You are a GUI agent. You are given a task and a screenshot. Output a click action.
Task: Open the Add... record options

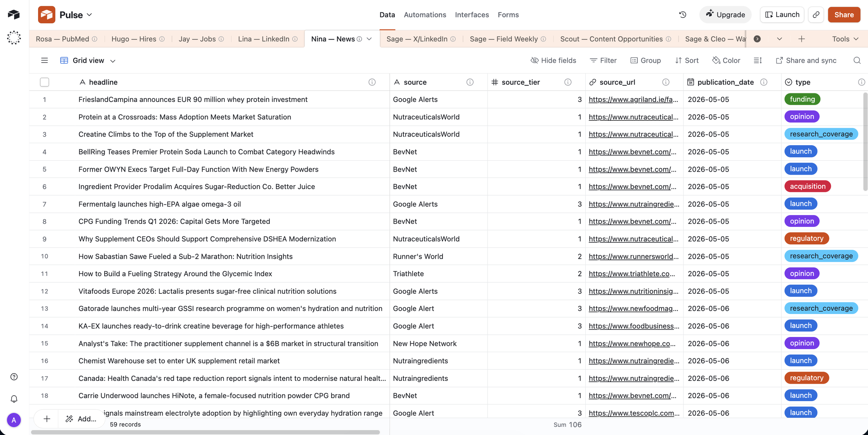(x=81, y=419)
